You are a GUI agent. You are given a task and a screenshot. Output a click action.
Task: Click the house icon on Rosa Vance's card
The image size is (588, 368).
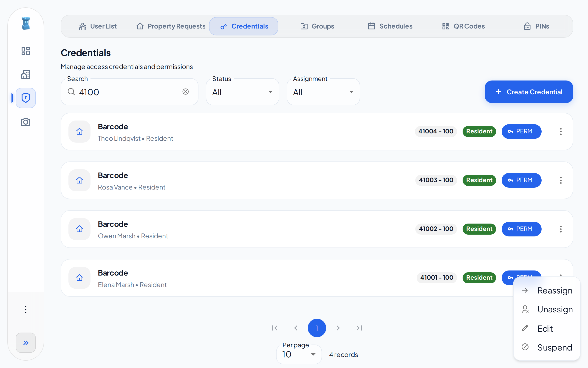pos(79,180)
